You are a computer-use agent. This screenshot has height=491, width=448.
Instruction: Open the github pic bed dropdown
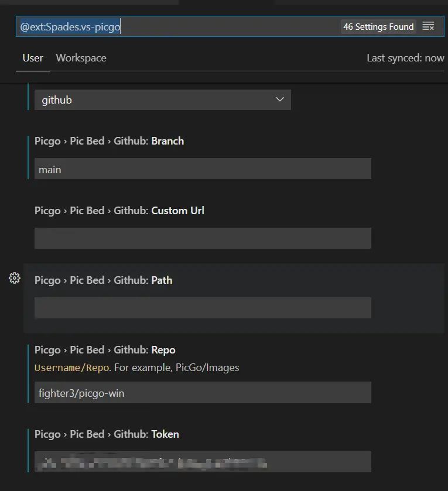click(162, 100)
